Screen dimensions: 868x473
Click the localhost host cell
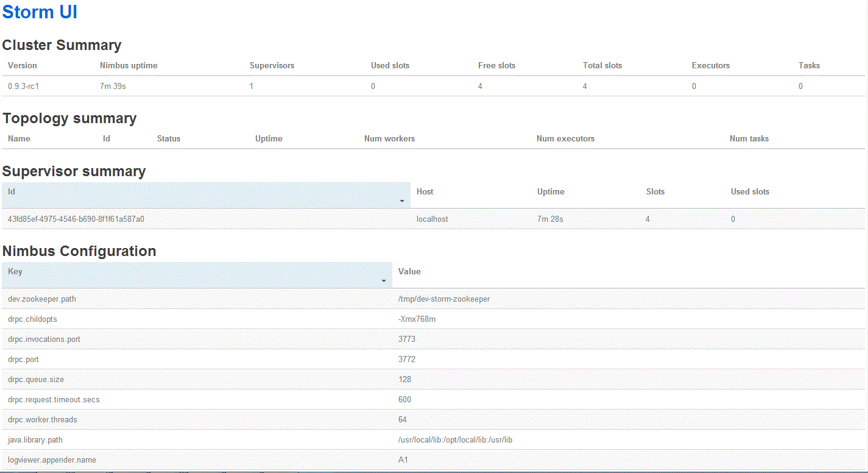(432, 219)
